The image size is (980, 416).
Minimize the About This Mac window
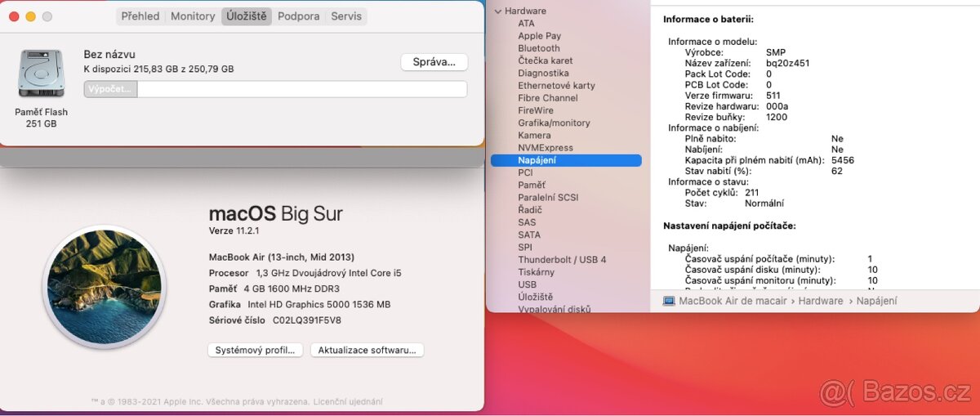[30, 16]
